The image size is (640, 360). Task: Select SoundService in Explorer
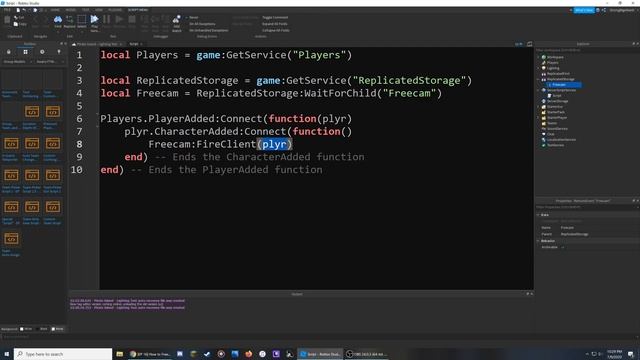tap(557, 129)
